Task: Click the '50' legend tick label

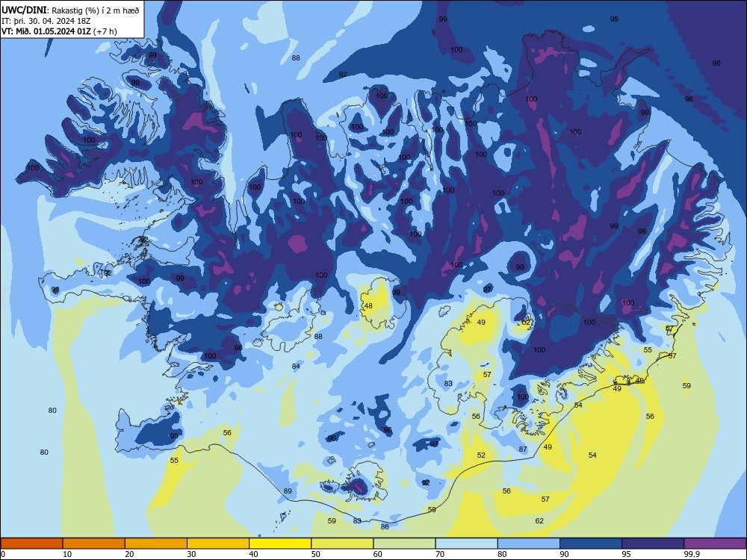Action: click(316, 554)
